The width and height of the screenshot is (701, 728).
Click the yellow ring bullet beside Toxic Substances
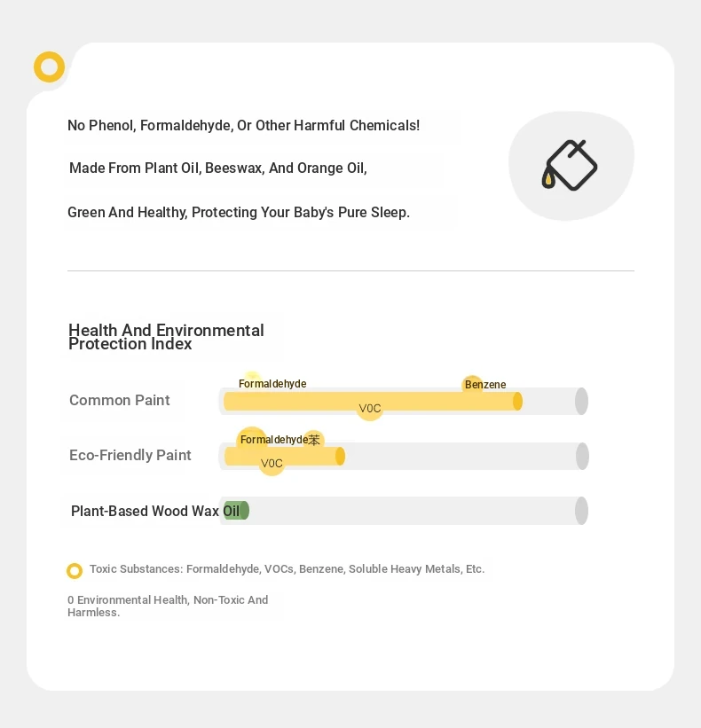pos(75,571)
